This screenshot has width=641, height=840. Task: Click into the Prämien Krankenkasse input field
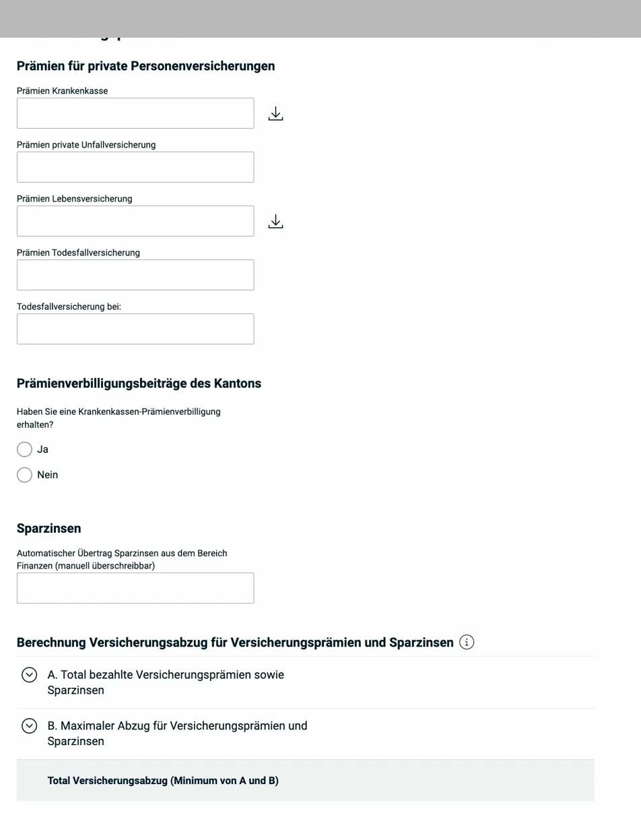(135, 113)
